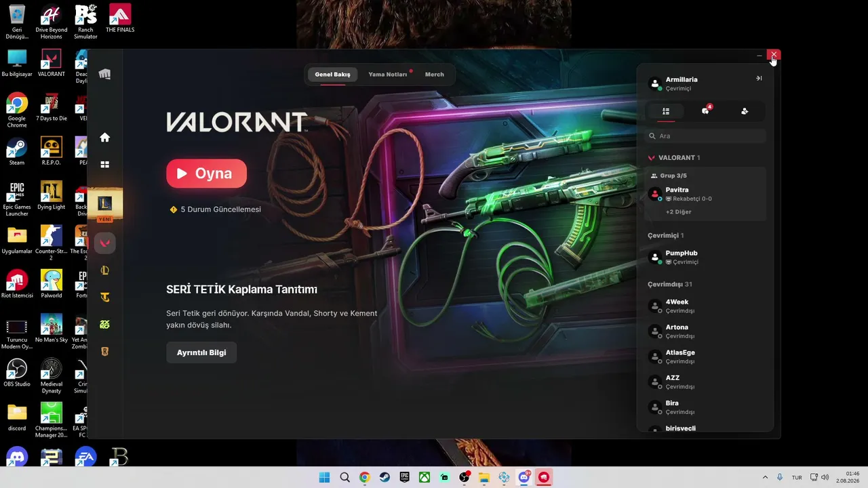Select the Geri Dönüşüm recycle bin desktop icon

pos(17,22)
